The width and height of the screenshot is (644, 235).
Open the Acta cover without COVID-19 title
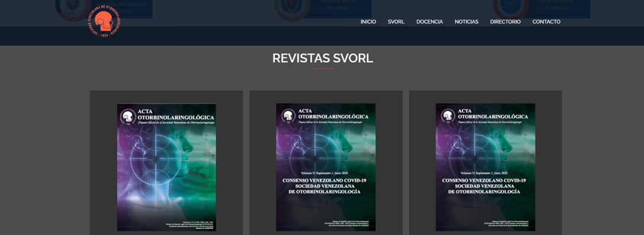pos(166,167)
